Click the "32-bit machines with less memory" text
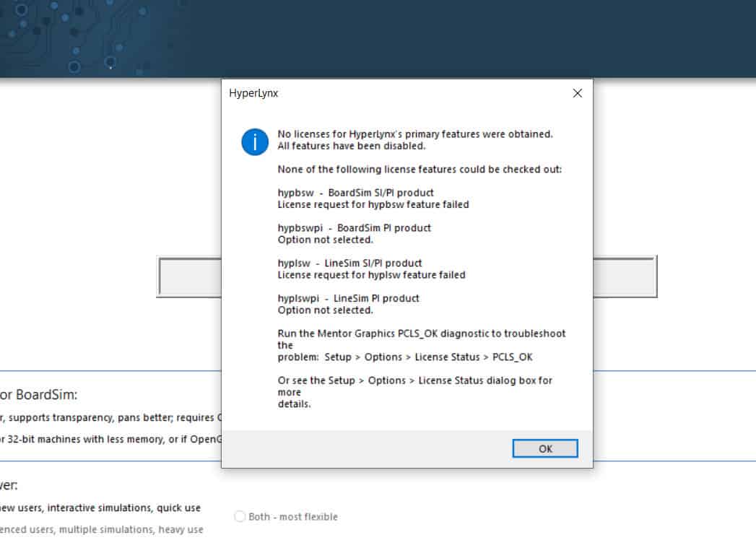Screen dimensions: 756x540 87,439
